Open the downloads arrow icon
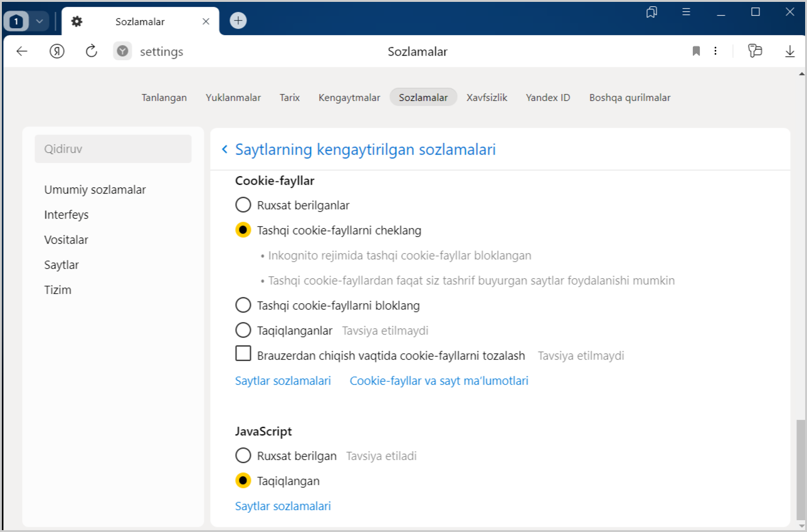 click(789, 51)
